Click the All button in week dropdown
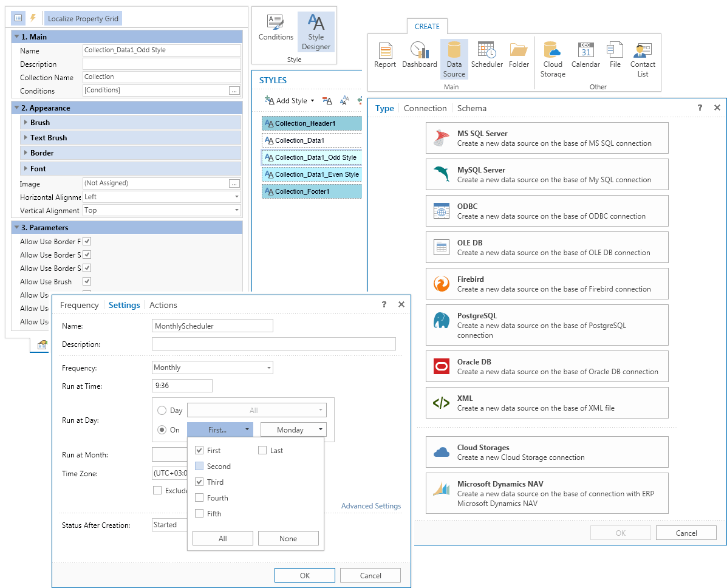Screen dimensions: 727x588 pyautogui.click(x=222, y=538)
